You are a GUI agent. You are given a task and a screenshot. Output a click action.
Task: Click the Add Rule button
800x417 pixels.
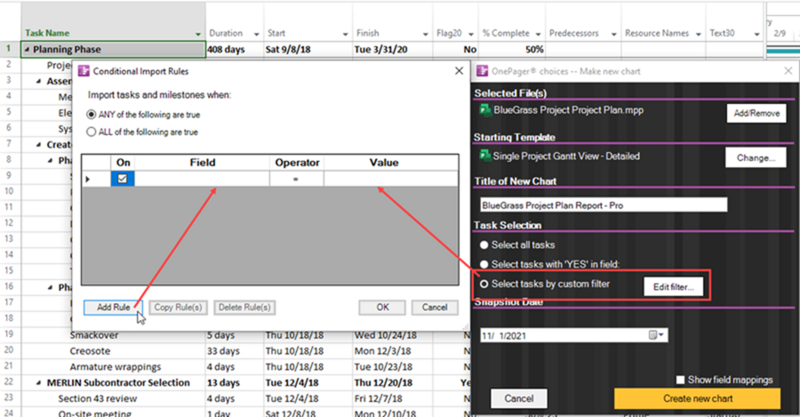click(x=113, y=307)
